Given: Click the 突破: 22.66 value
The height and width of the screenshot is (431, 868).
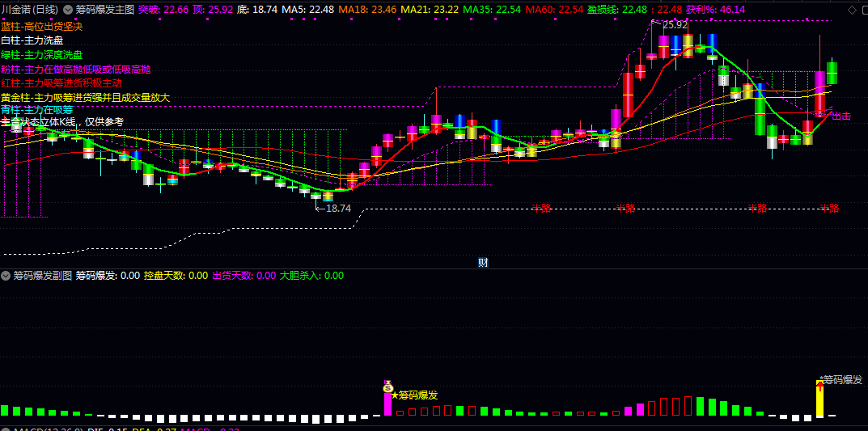Looking at the screenshot, I should pos(163,10).
